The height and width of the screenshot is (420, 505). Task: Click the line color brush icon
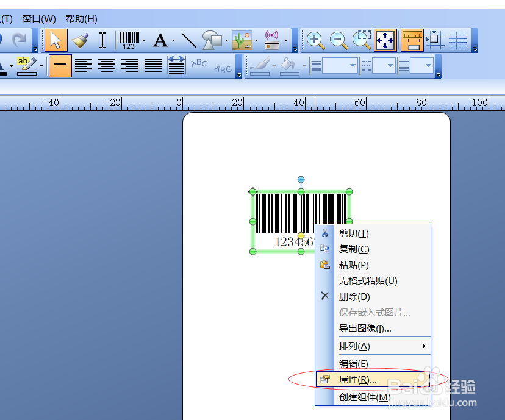coord(260,66)
